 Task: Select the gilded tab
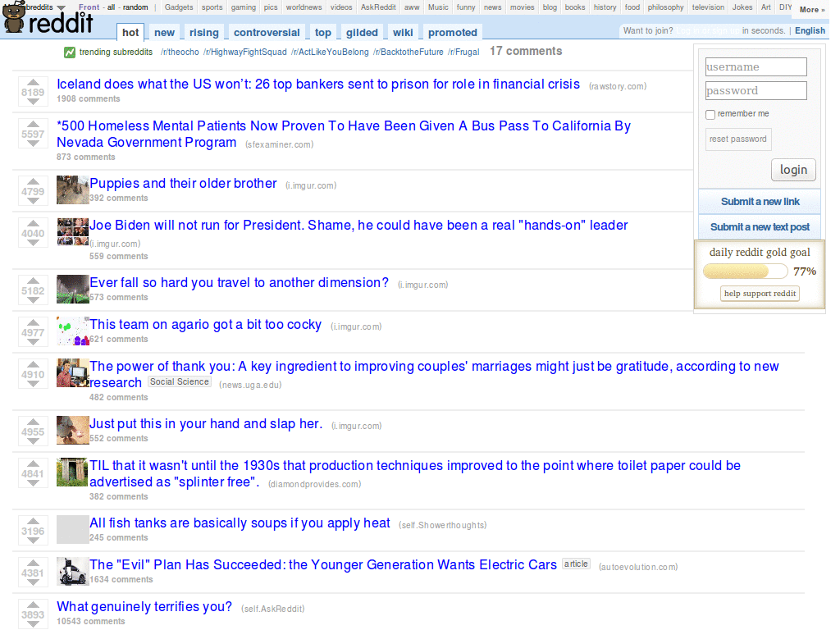[362, 32]
